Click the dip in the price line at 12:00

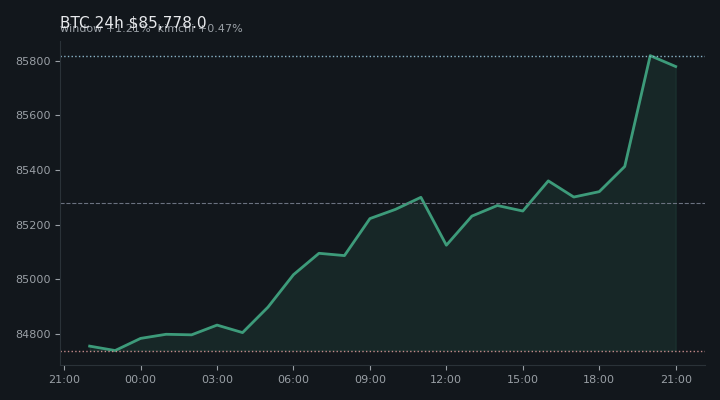click(x=446, y=245)
